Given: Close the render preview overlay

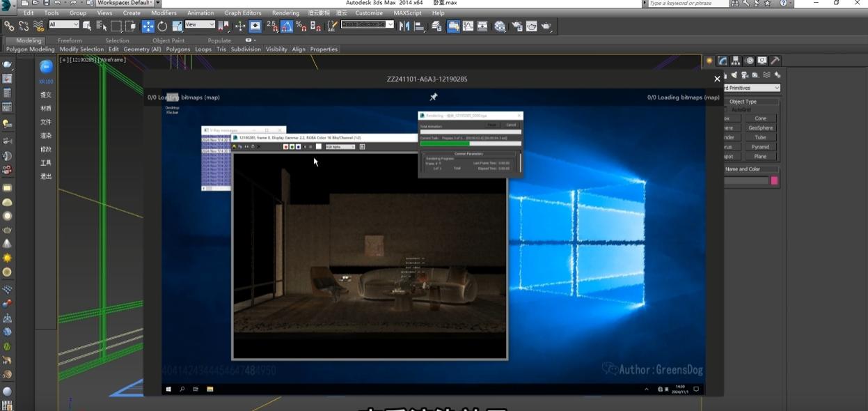Looking at the screenshot, I should [717, 79].
